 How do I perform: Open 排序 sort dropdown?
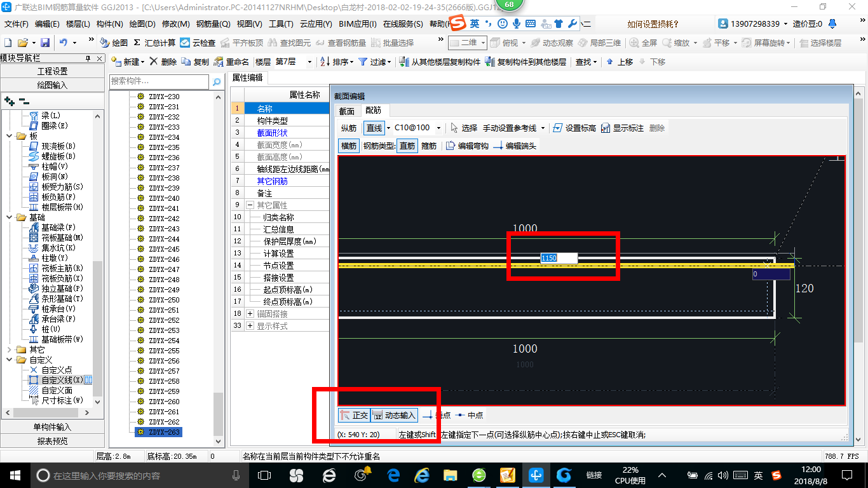351,62
